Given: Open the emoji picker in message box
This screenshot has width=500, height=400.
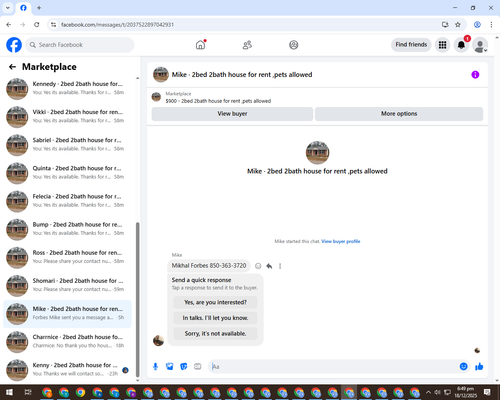Looking at the screenshot, I should (463, 366).
